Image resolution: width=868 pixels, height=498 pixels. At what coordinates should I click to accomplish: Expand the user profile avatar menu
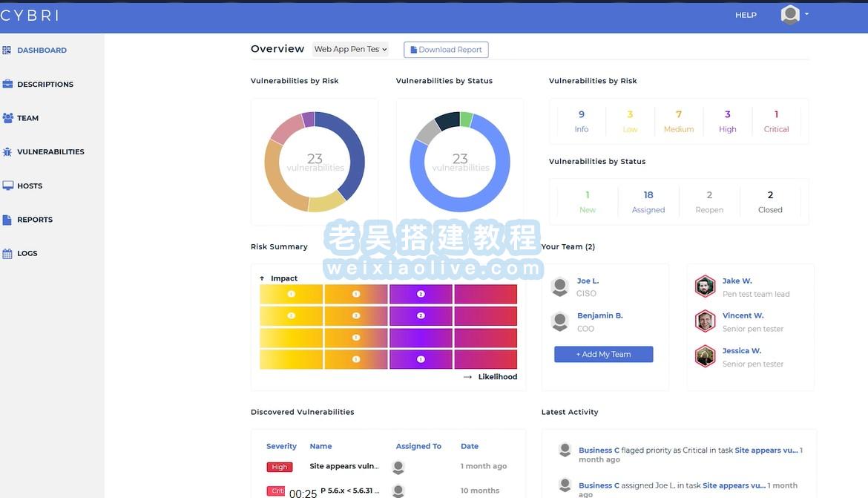click(x=794, y=15)
